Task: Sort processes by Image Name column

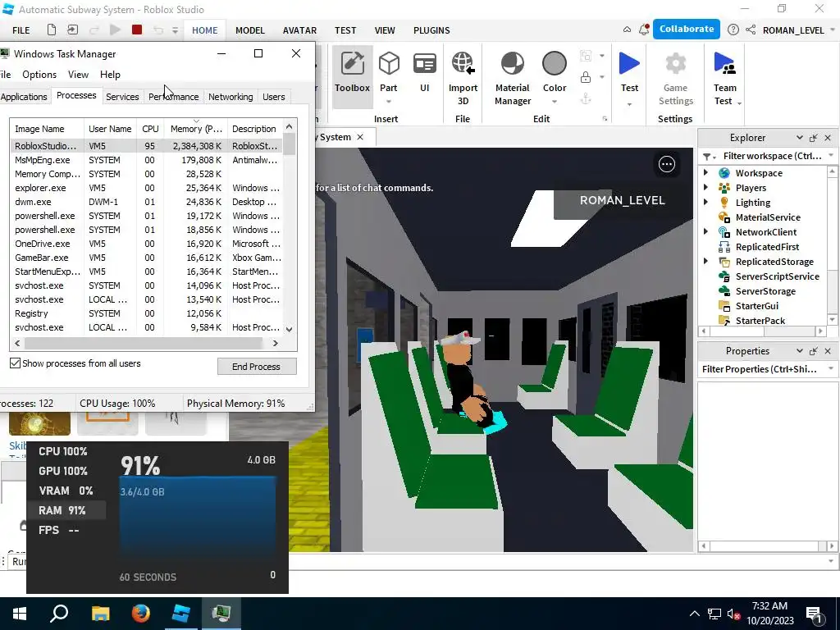Action: [47, 129]
